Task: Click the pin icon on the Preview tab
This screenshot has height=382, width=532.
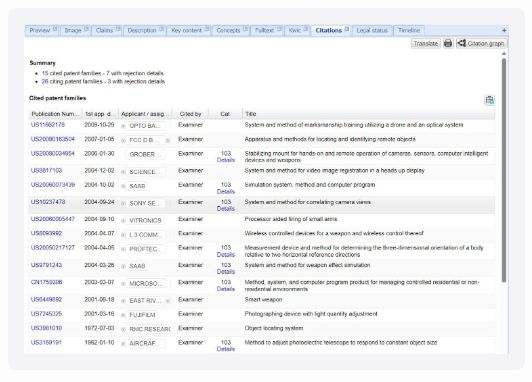Action: pyautogui.click(x=55, y=29)
